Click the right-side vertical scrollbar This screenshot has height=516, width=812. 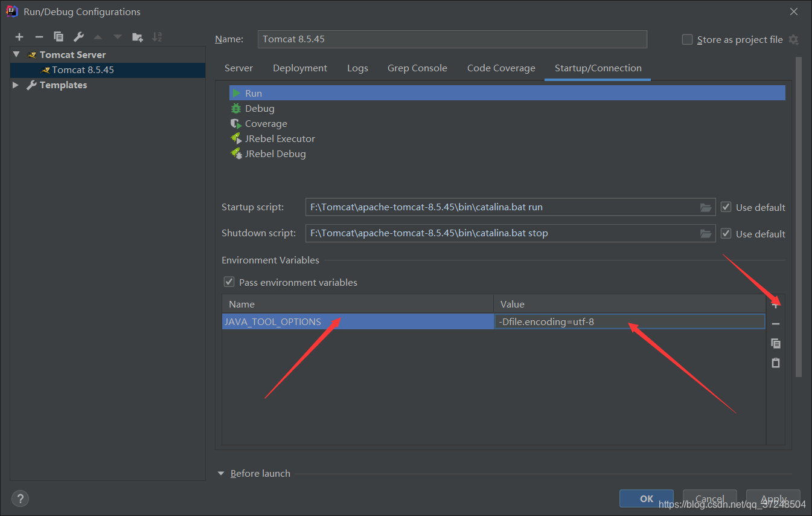799,218
